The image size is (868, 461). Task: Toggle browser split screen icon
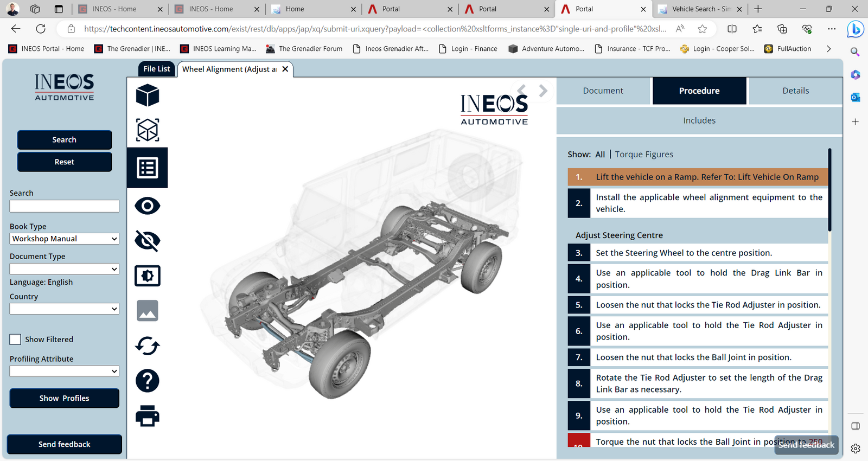(x=732, y=29)
